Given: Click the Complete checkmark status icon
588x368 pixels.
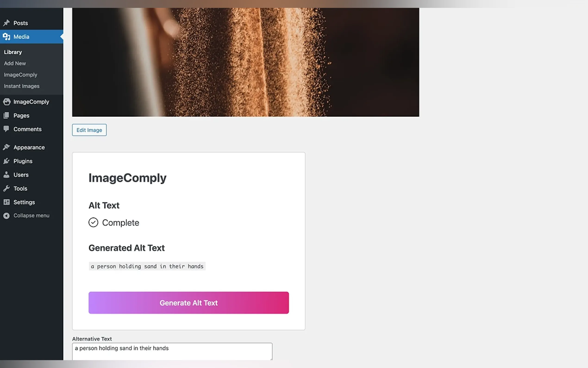Looking at the screenshot, I should [x=93, y=222].
